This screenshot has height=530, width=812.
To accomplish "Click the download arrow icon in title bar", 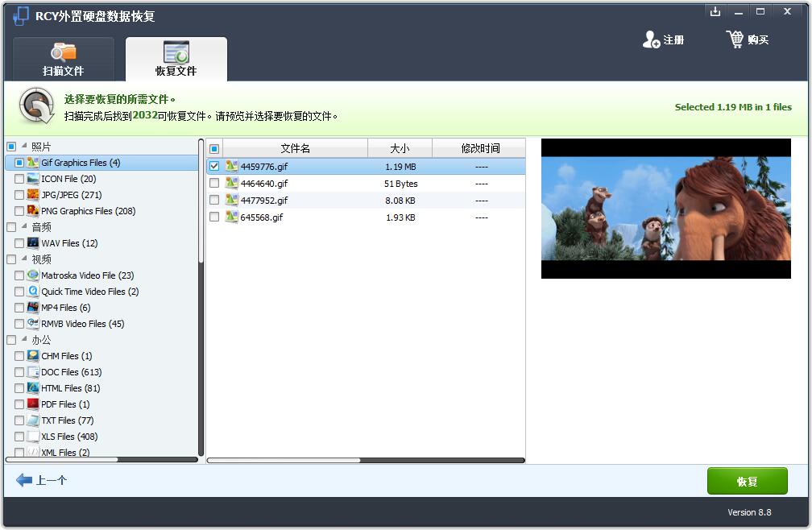I will click(715, 11).
